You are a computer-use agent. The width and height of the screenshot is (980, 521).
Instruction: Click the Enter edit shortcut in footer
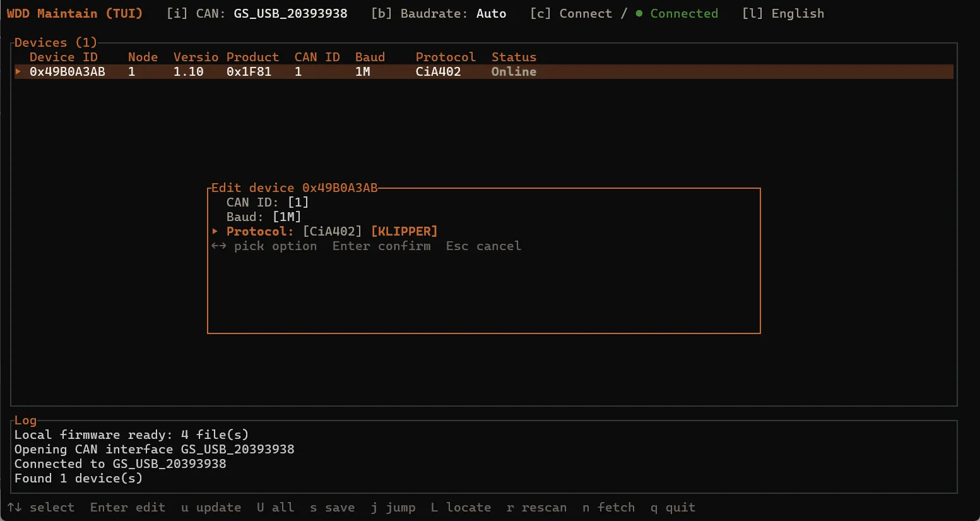127,507
